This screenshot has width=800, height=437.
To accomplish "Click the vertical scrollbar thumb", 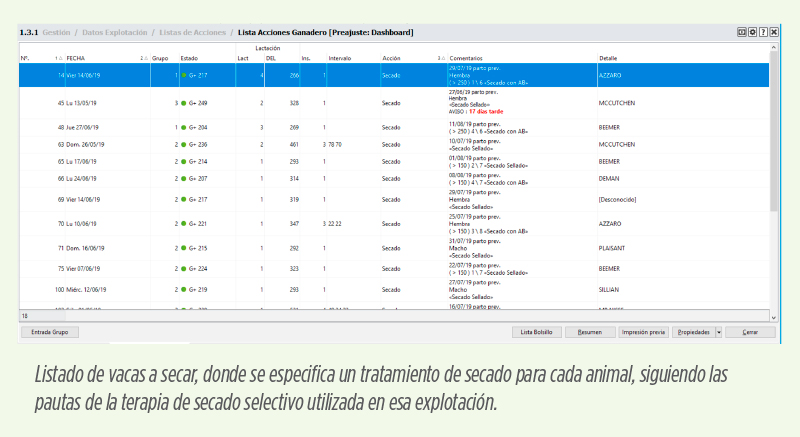I will [x=773, y=132].
